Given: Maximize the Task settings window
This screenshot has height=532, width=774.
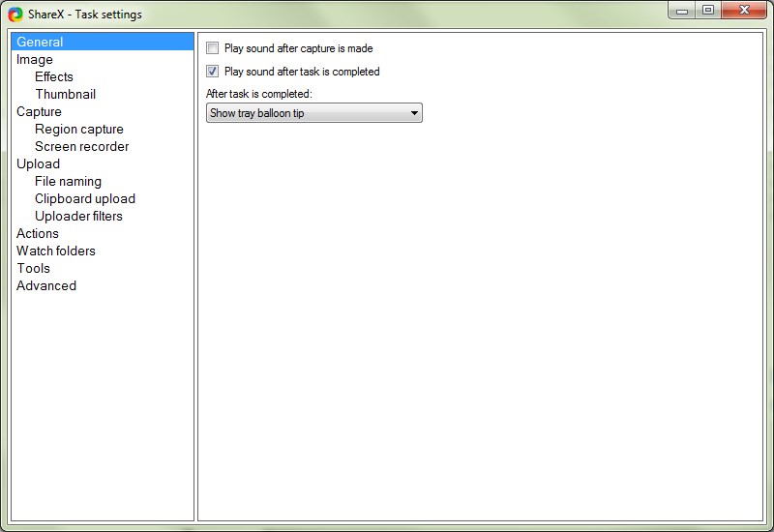Looking at the screenshot, I should (x=708, y=11).
